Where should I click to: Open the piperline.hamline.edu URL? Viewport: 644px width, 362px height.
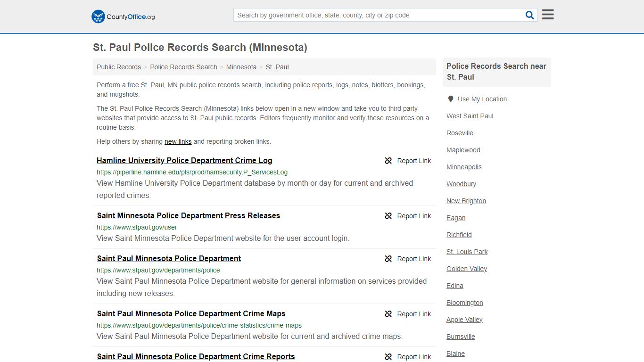192,172
